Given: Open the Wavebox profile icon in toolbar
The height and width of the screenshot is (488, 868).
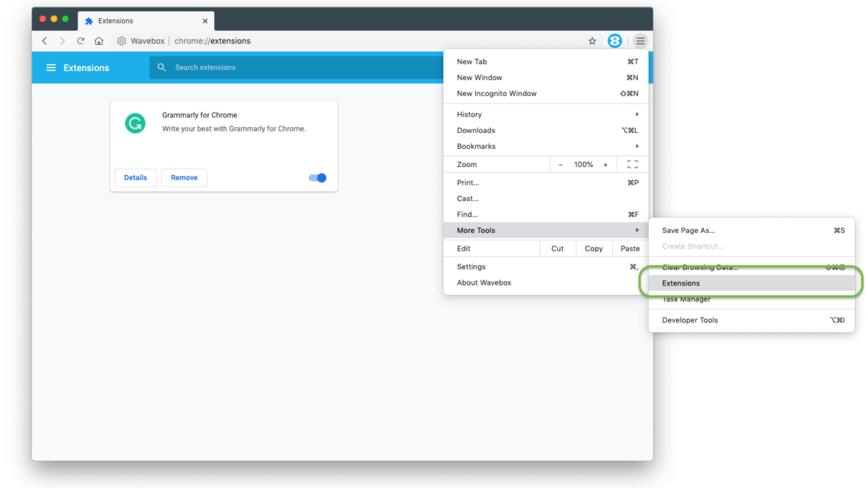Looking at the screenshot, I should [x=615, y=41].
